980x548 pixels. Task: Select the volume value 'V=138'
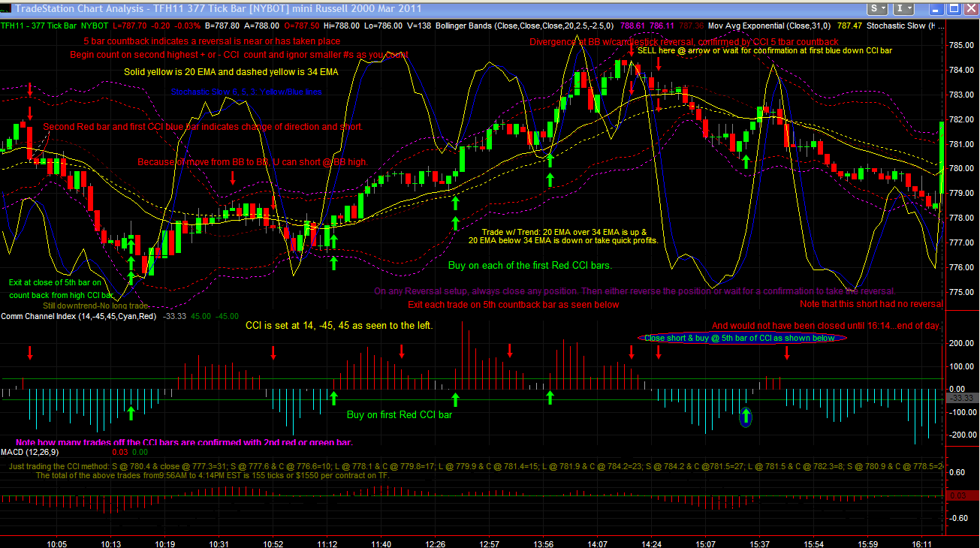coord(421,26)
